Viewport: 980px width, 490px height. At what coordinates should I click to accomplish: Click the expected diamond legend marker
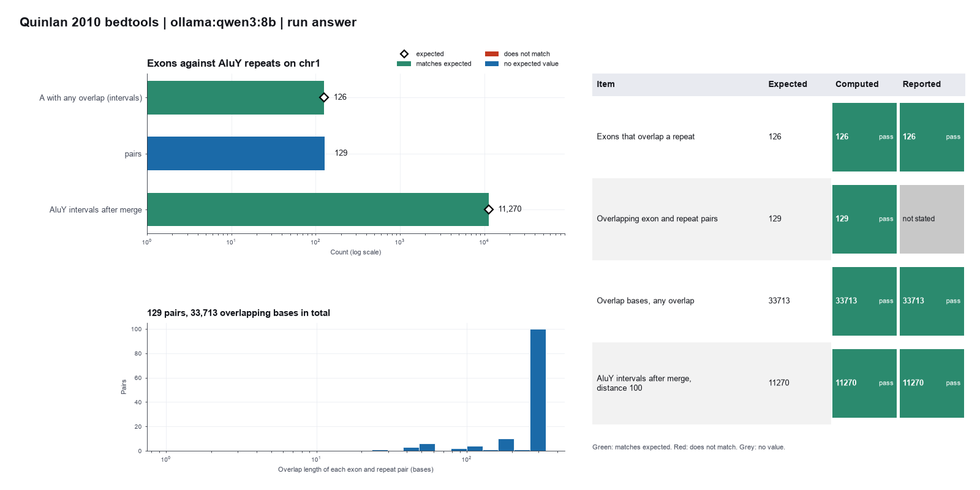point(404,54)
